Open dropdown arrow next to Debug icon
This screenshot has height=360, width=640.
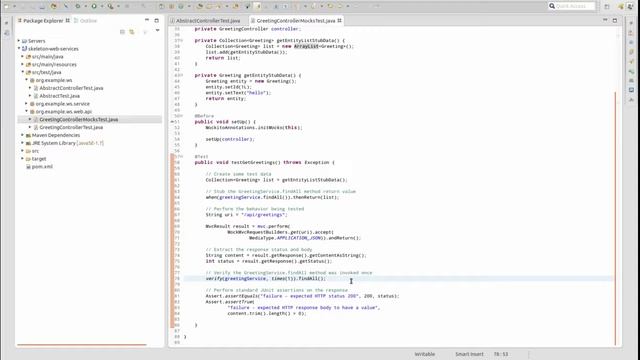[86, 6]
